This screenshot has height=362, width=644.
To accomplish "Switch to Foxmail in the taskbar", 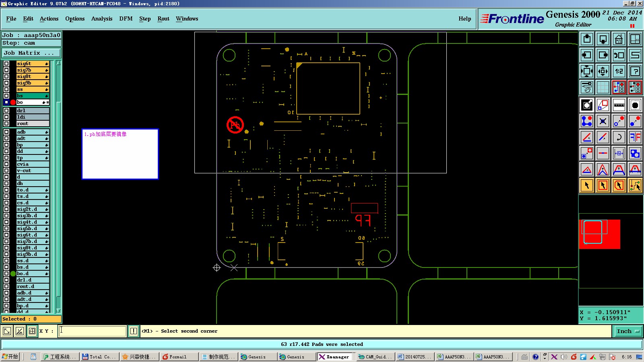I will click(179, 357).
